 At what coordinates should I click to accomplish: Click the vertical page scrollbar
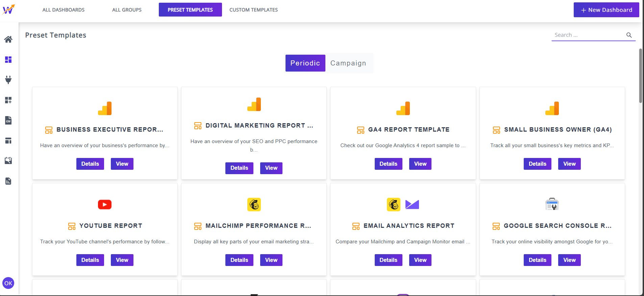point(640,76)
